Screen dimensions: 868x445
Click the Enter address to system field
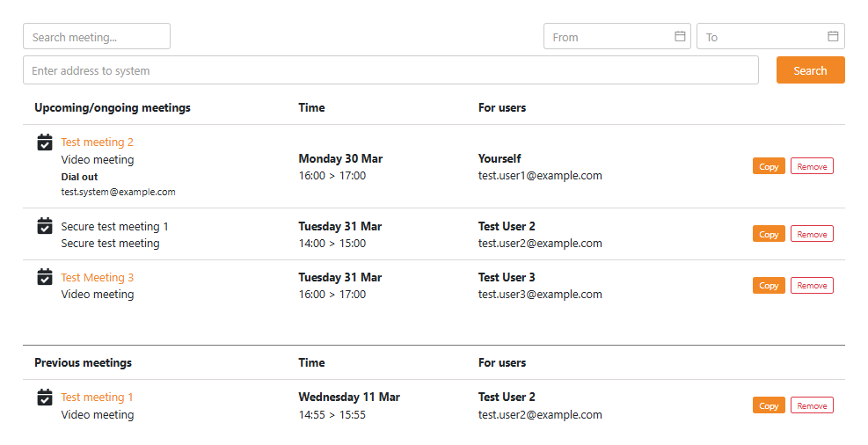pos(390,70)
